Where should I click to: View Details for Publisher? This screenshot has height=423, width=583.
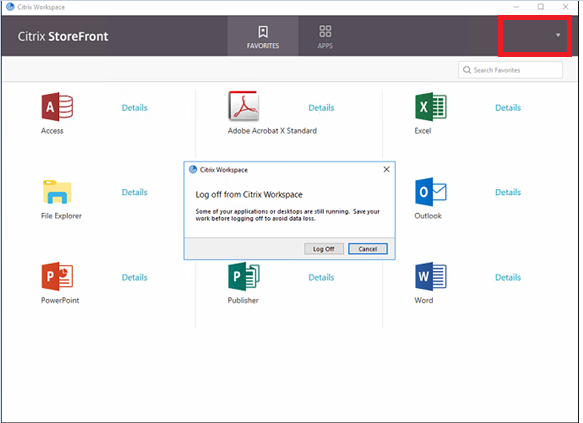pos(321,277)
